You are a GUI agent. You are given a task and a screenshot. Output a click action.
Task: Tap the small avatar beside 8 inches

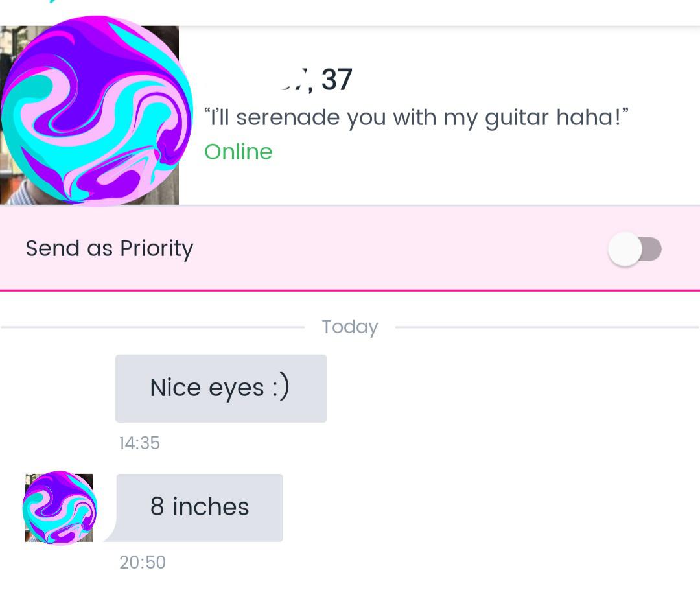click(x=60, y=508)
